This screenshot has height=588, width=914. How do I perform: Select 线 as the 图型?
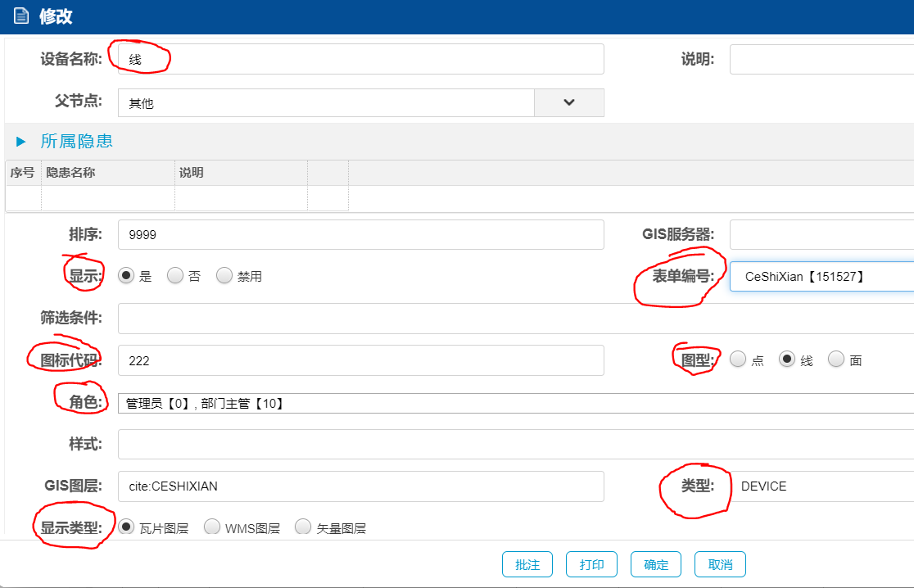[x=787, y=360]
